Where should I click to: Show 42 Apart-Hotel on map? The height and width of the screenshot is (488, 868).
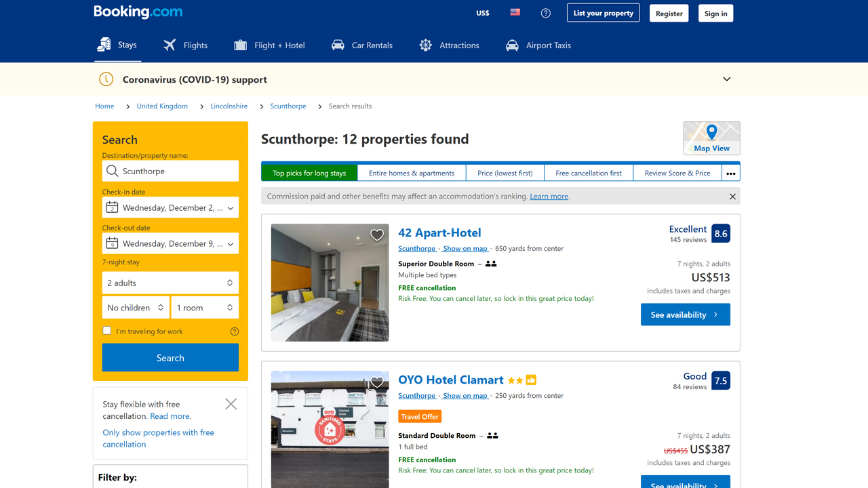click(x=465, y=249)
